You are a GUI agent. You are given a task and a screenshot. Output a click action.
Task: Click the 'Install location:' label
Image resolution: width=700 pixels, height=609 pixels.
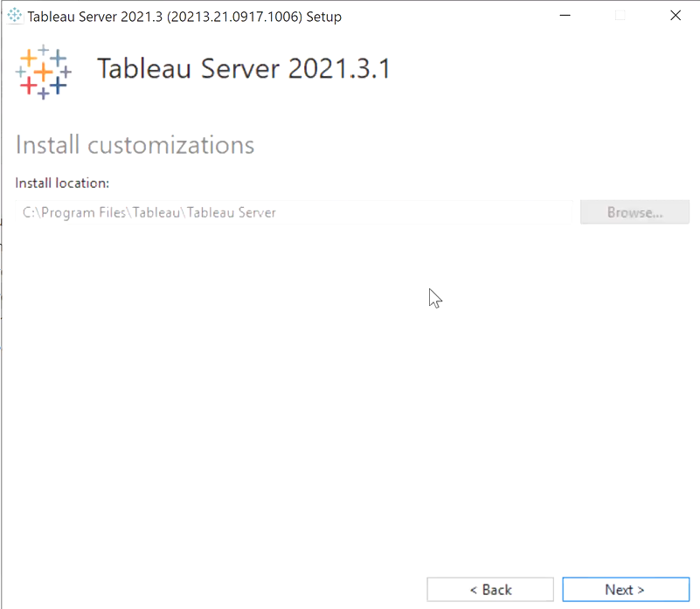coord(62,183)
